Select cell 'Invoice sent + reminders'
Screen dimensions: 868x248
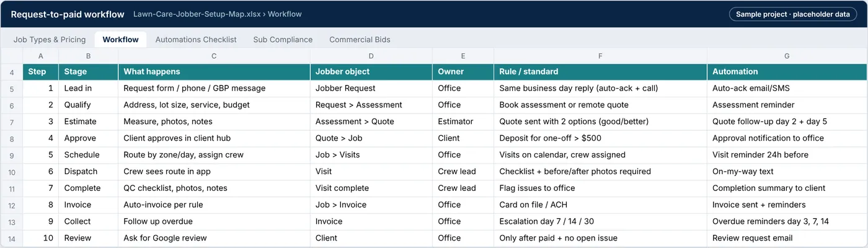pos(787,205)
